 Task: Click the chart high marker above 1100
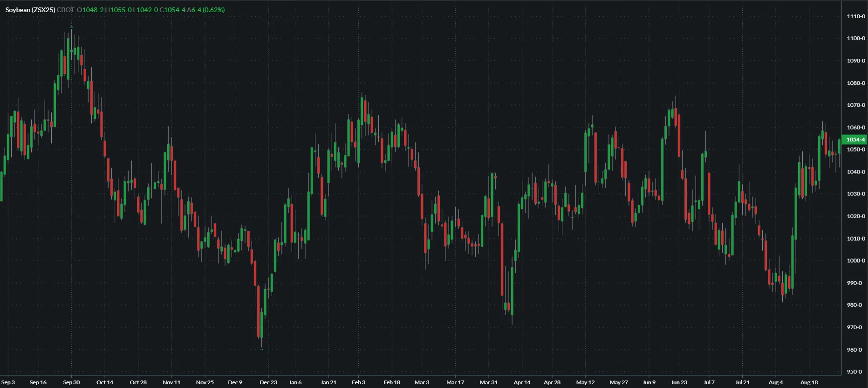click(71, 27)
